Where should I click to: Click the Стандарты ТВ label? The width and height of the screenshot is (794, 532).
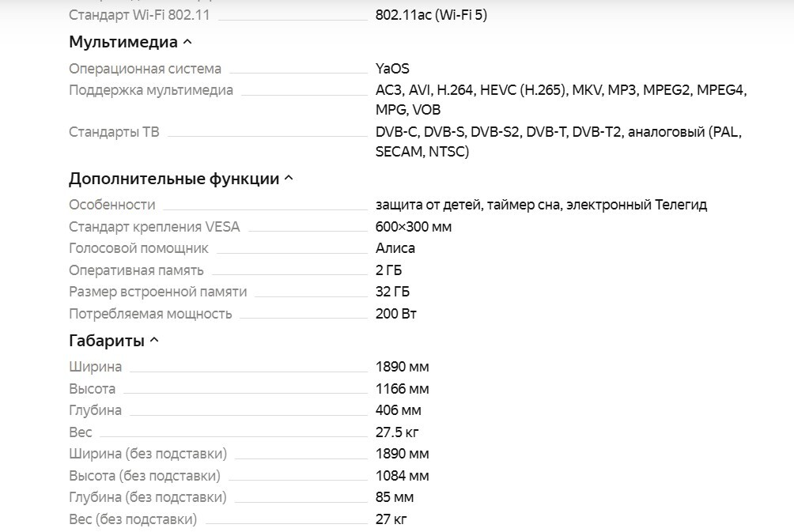point(114,132)
